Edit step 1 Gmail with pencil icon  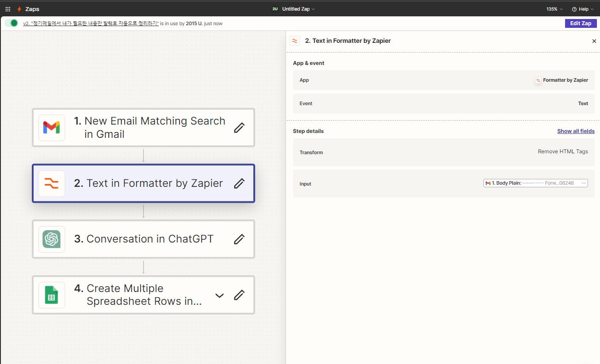[239, 128]
